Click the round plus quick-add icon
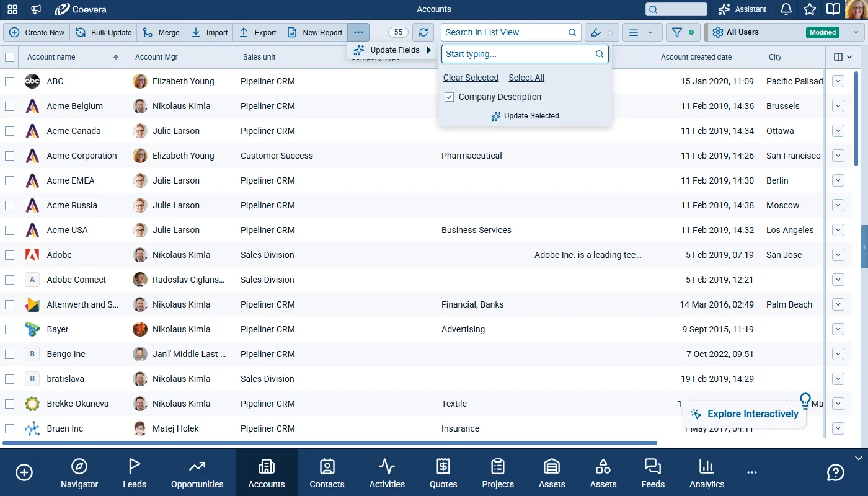868x496 pixels. click(x=24, y=472)
